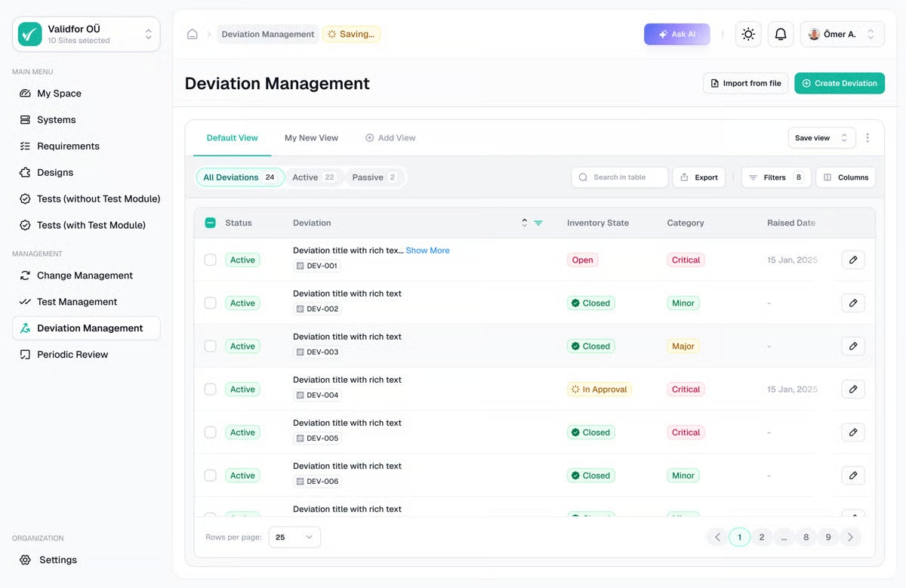Open the three-dot overflow menu beside Save view

click(867, 137)
